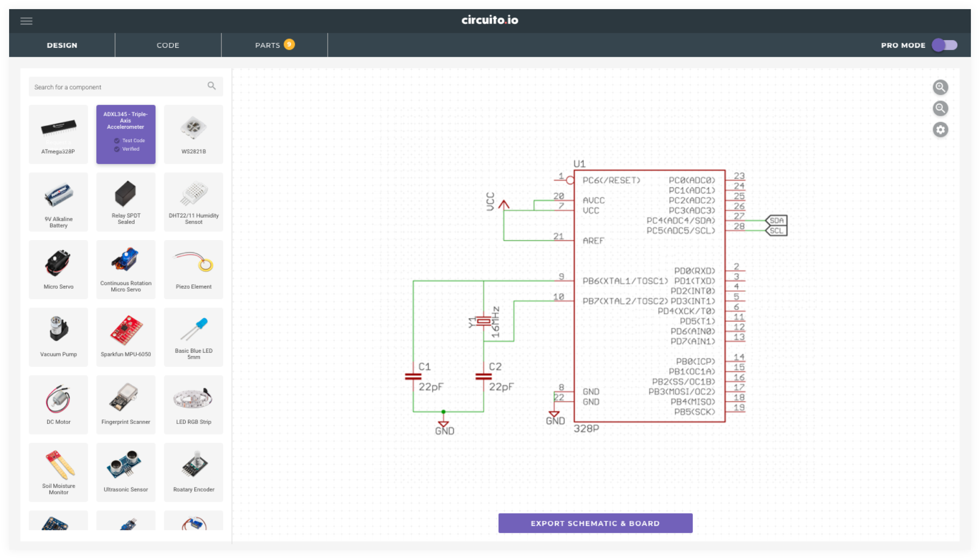Open the PARTS tab

point(274,45)
